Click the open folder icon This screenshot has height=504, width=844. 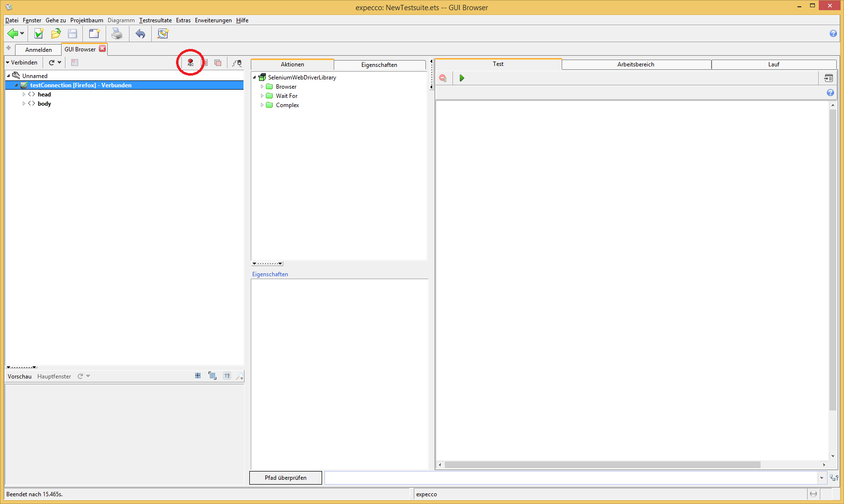point(56,33)
